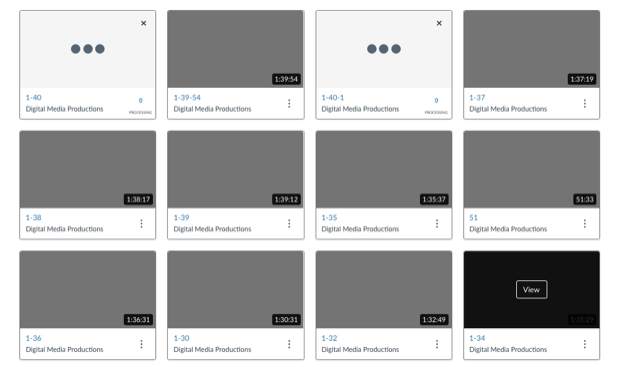Open three-dot menu for video 1-38
The image size is (640, 367).
pyautogui.click(x=141, y=224)
